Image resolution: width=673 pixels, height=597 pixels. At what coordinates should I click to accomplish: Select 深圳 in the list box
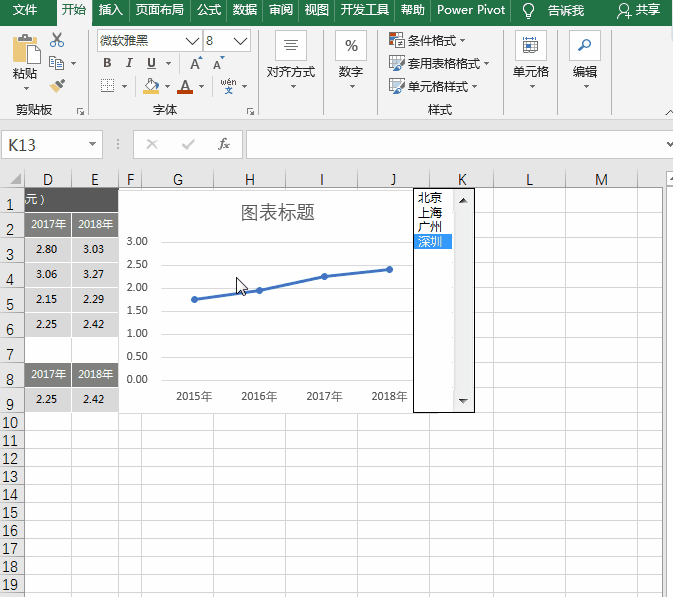tap(433, 242)
